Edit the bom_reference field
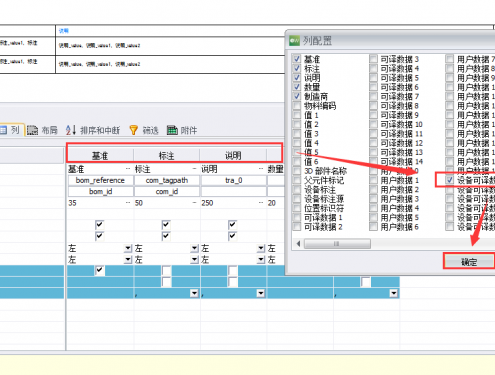The width and height of the screenshot is (495, 375). coord(100,180)
